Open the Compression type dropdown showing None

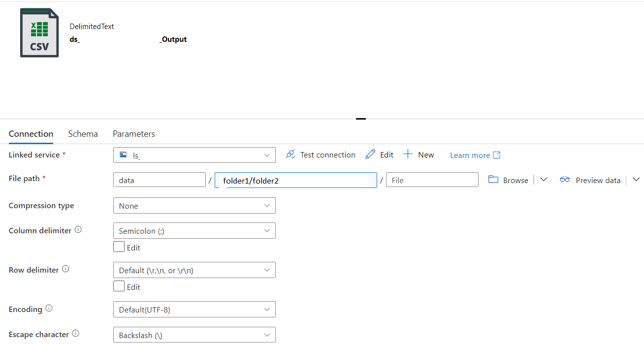click(194, 206)
